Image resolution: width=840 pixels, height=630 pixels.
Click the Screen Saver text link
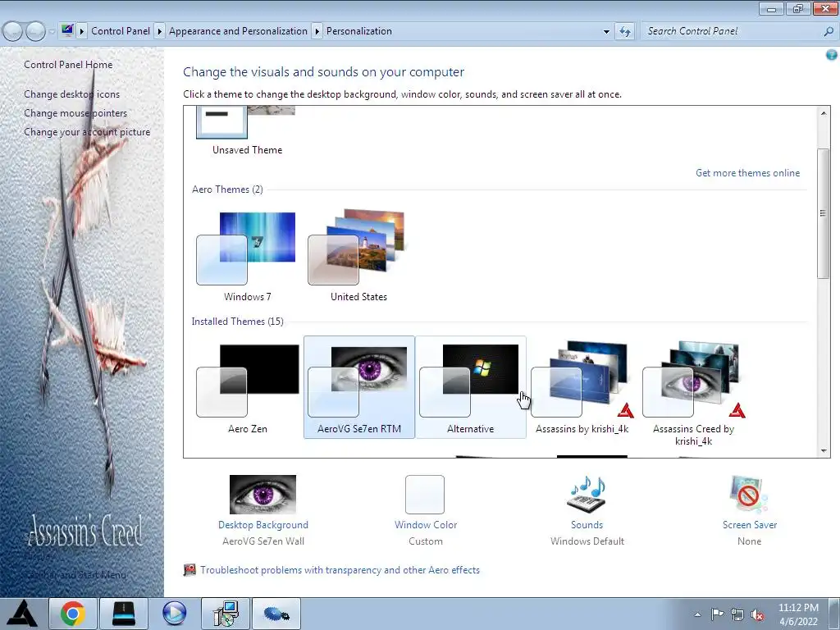pos(750,525)
